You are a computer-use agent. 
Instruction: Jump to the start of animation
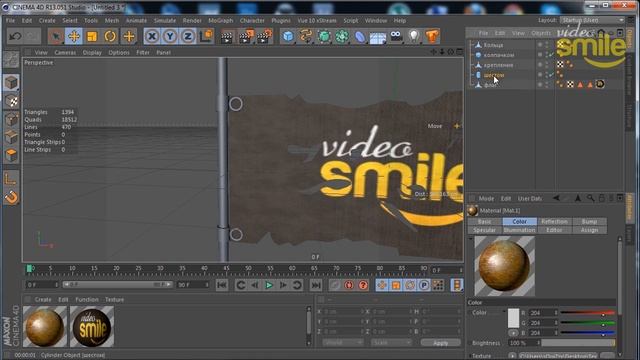click(222, 285)
